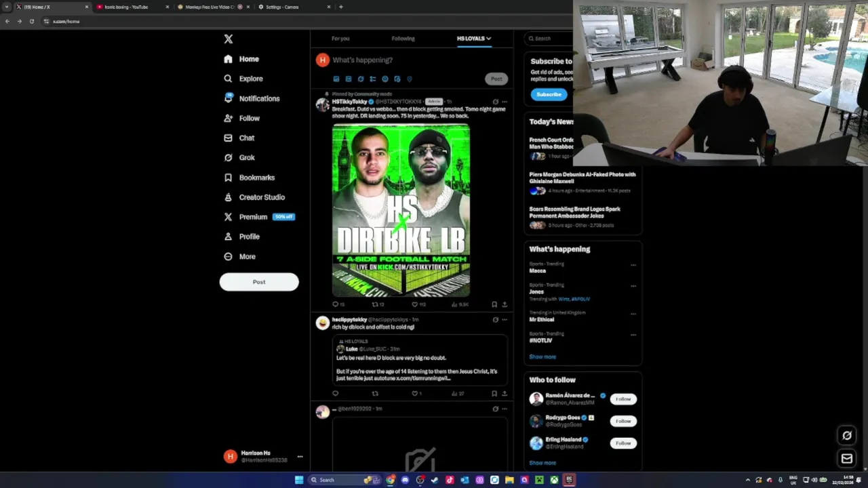Switch to the Settings - Camera browser tab
Viewport: 868px width, 488px height.
(294, 7)
